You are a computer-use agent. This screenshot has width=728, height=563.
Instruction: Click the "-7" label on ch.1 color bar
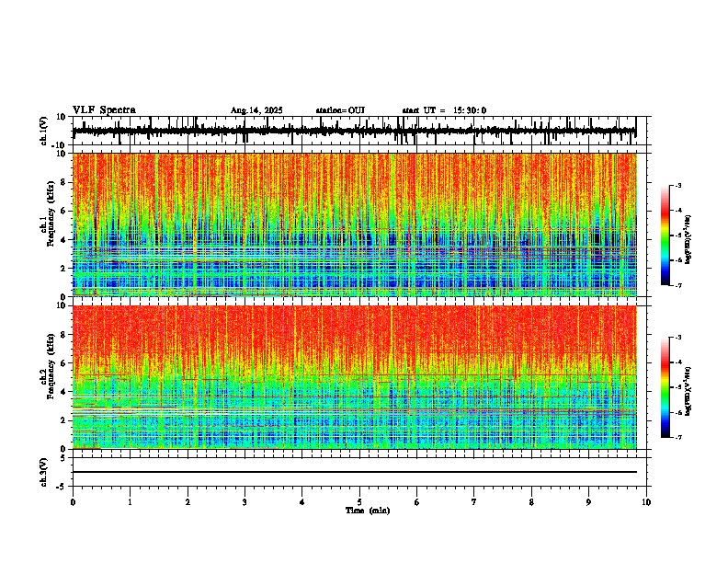pos(678,285)
